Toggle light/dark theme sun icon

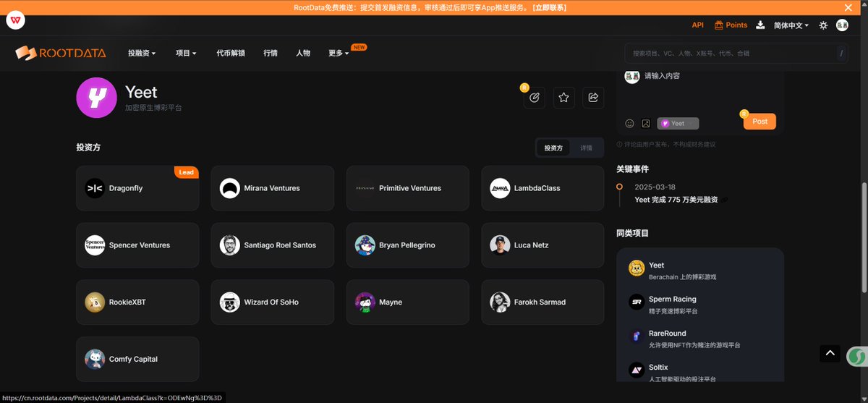pyautogui.click(x=823, y=25)
